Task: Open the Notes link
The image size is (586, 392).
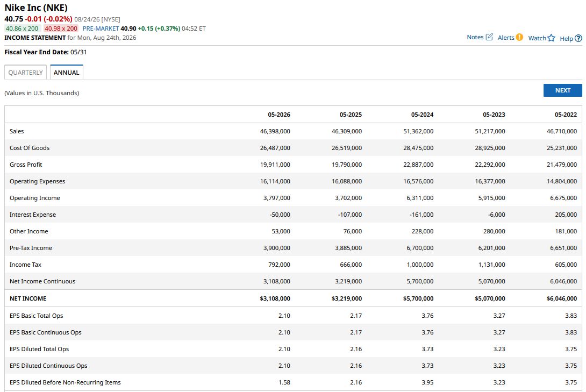Action: tap(475, 37)
